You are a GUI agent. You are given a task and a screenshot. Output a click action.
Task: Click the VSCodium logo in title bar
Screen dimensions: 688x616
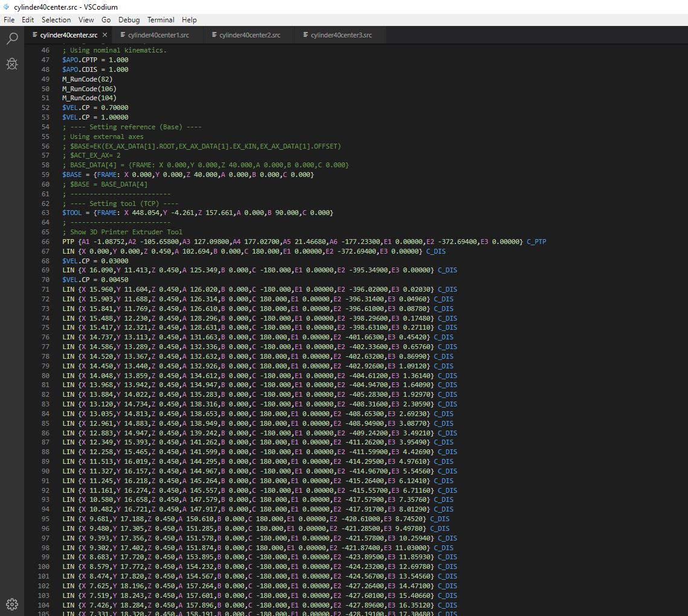point(6,7)
